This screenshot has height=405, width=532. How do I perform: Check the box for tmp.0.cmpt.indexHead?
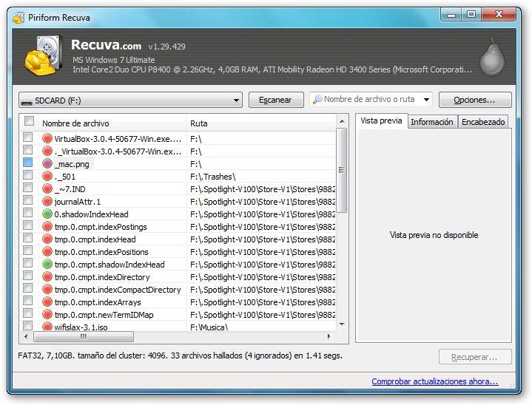tap(28, 237)
